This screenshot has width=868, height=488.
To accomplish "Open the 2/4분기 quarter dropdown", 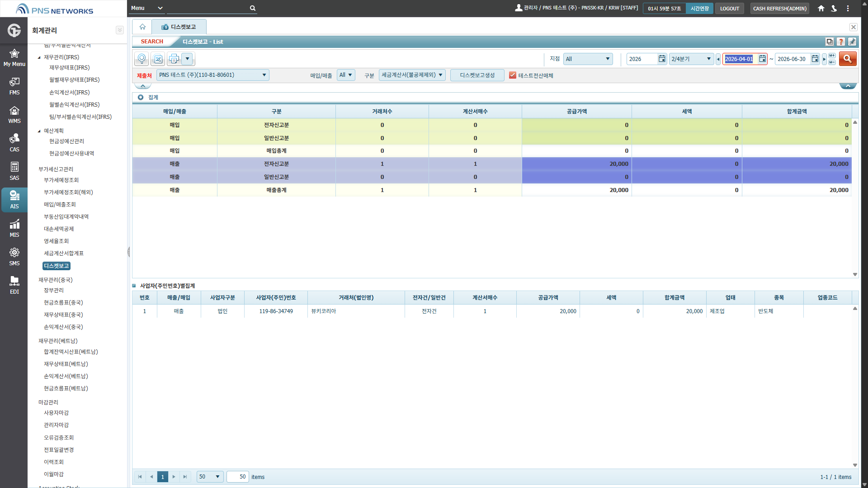I will coord(691,59).
